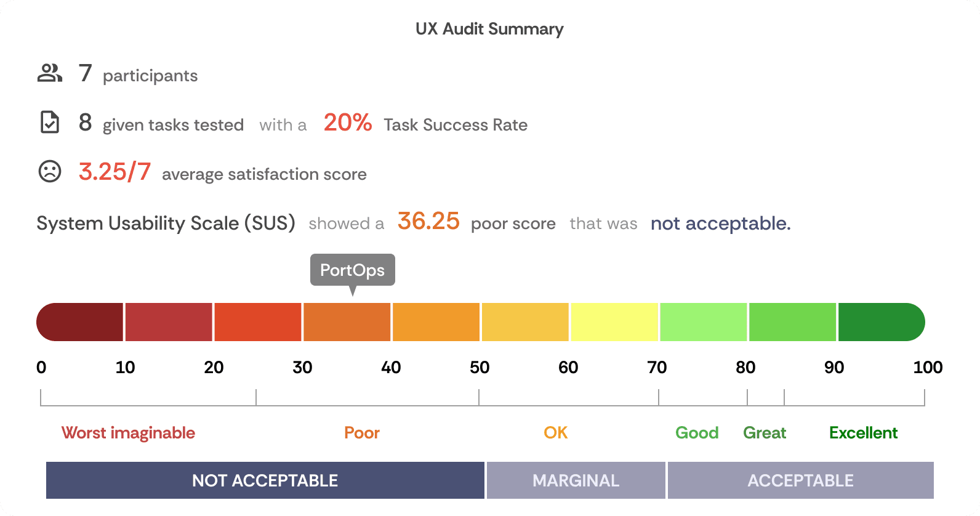Click the 'not acceptable.' result text
This screenshot has height=516, width=980.
coord(721,224)
